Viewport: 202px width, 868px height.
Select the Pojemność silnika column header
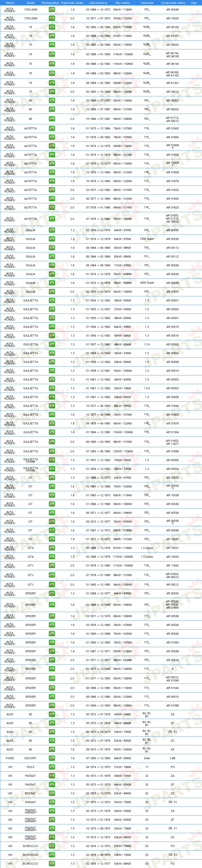[72, 3]
